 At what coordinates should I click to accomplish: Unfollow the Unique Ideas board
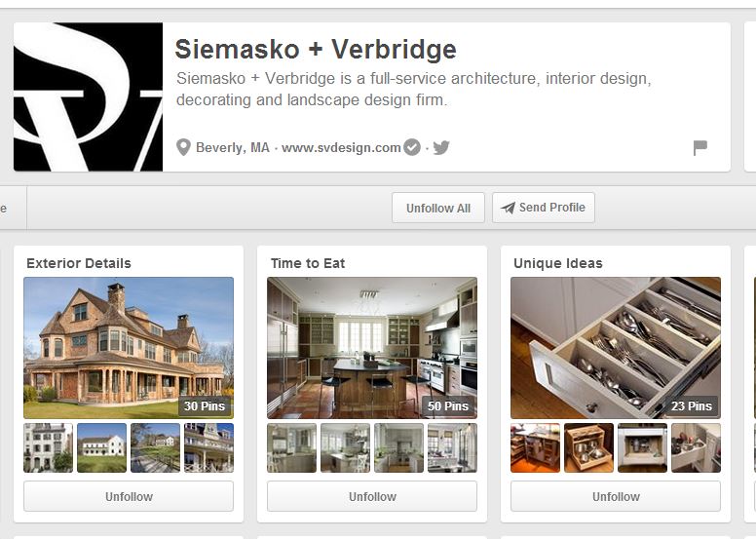pyautogui.click(x=616, y=496)
